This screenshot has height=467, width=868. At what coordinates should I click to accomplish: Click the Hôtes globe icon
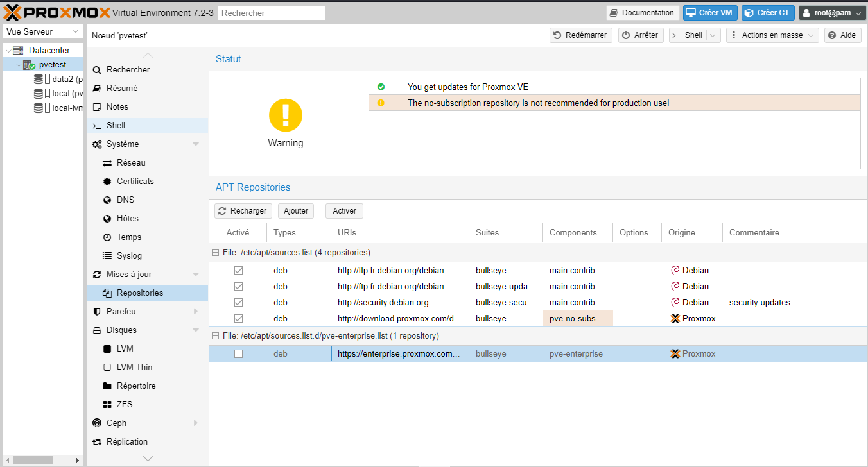point(107,219)
